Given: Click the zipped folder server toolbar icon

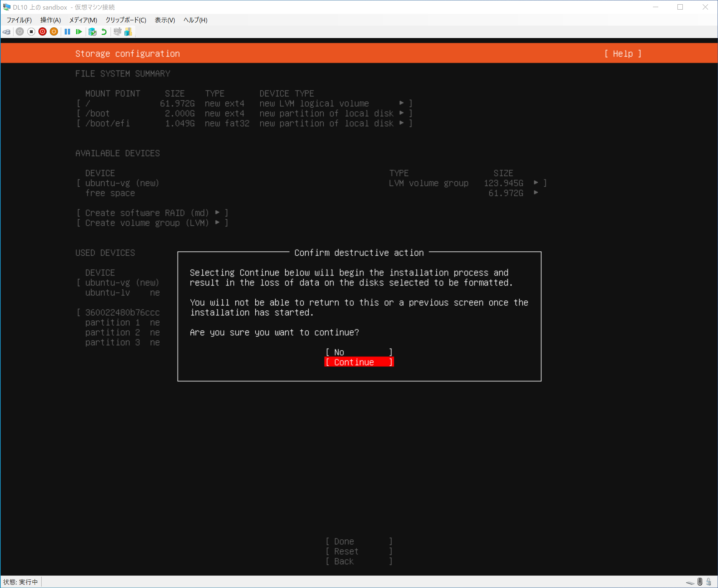Looking at the screenshot, I should point(128,32).
